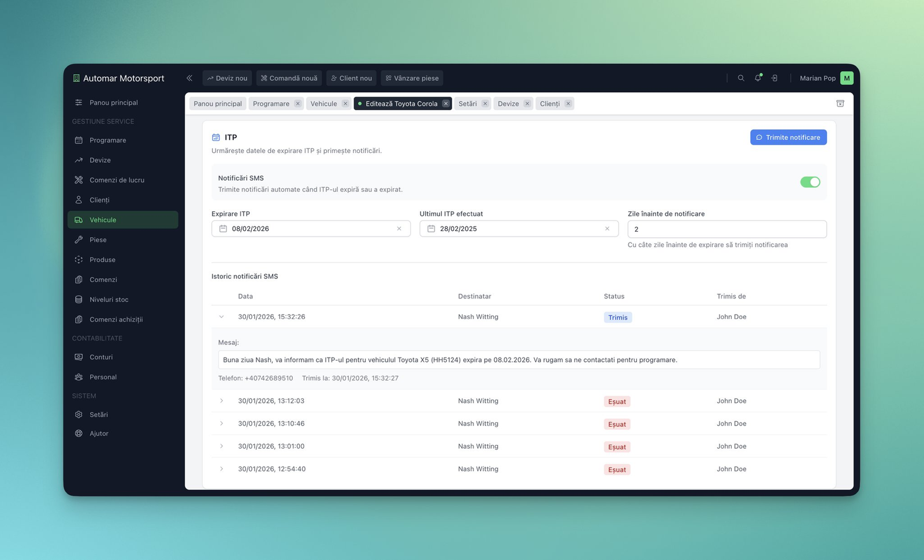Click the Marian Pop user name
924x560 pixels.
[x=817, y=78]
